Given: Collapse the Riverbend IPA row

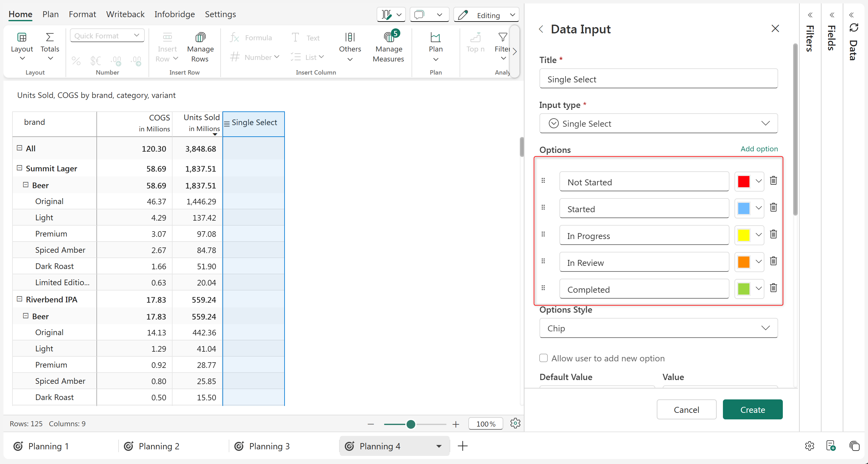Looking at the screenshot, I should tap(19, 299).
